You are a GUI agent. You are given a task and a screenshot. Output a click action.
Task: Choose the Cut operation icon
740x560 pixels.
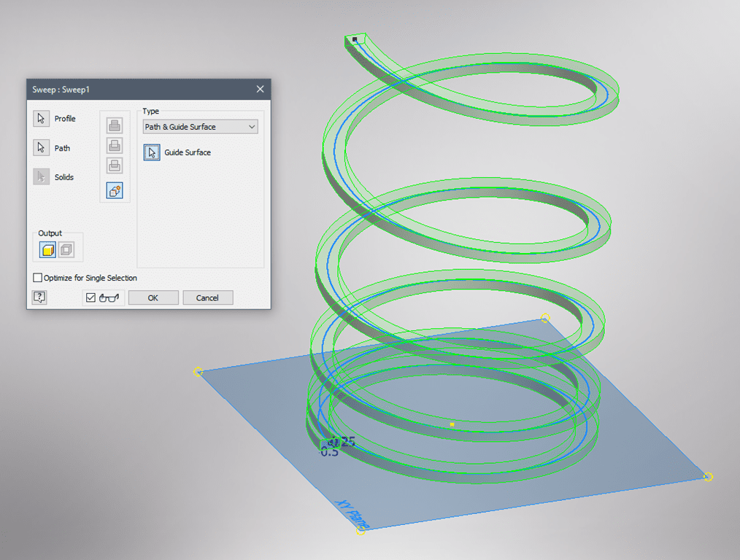115,146
